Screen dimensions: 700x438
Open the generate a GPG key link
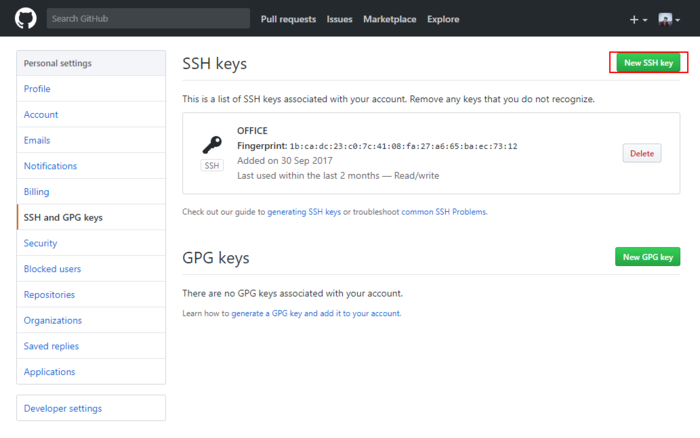(x=316, y=313)
